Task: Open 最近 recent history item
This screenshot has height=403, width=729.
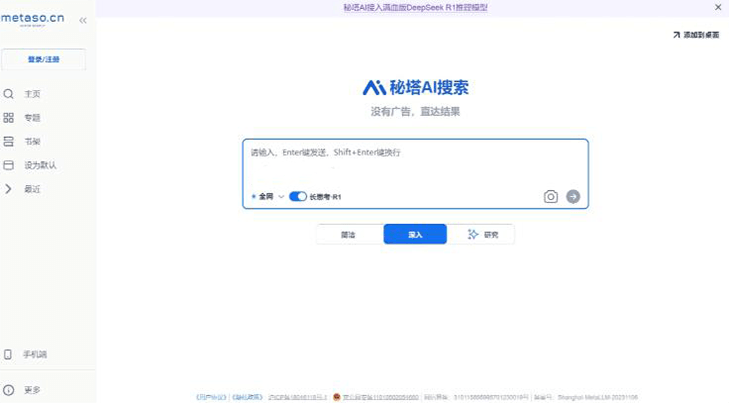Action: (x=32, y=189)
